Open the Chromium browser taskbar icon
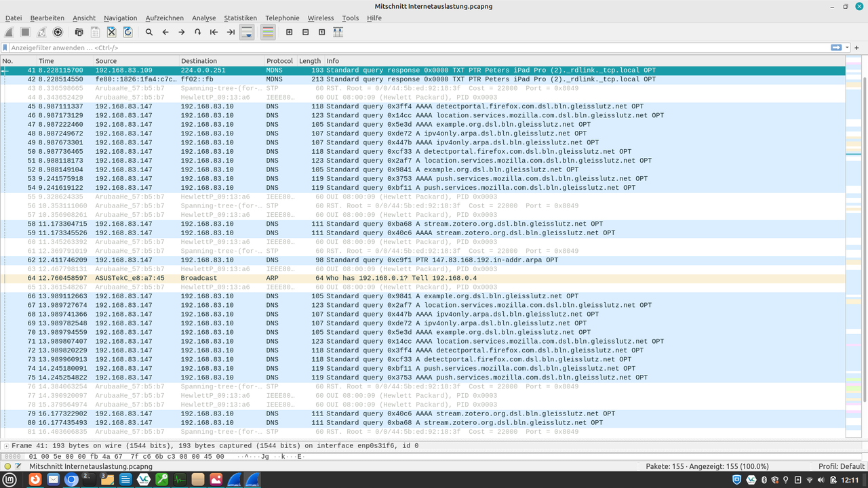868x488 pixels. tap(71, 480)
